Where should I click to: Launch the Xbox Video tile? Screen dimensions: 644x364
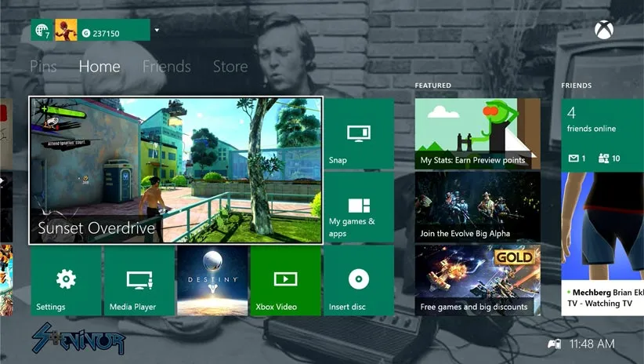pyautogui.click(x=285, y=281)
